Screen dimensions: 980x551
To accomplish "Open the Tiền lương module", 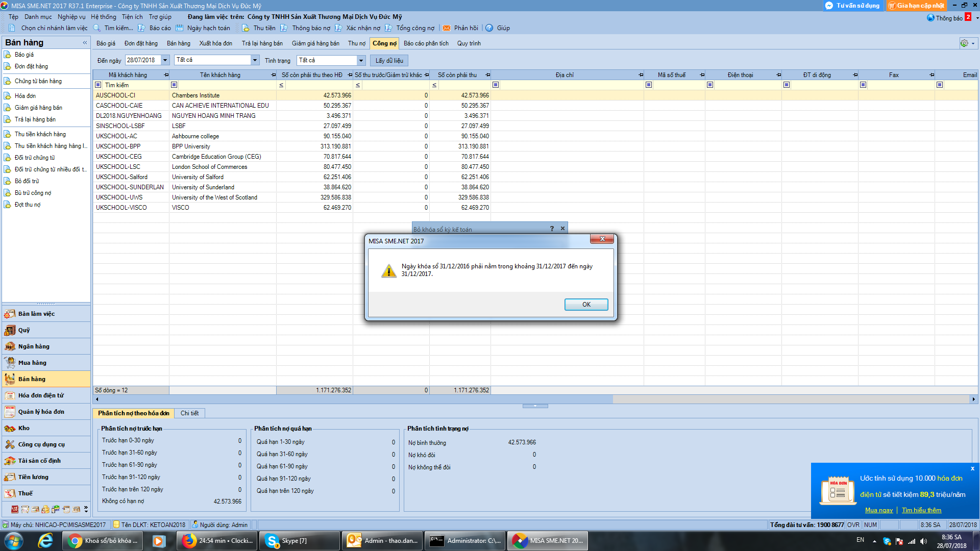I will pyautogui.click(x=46, y=477).
